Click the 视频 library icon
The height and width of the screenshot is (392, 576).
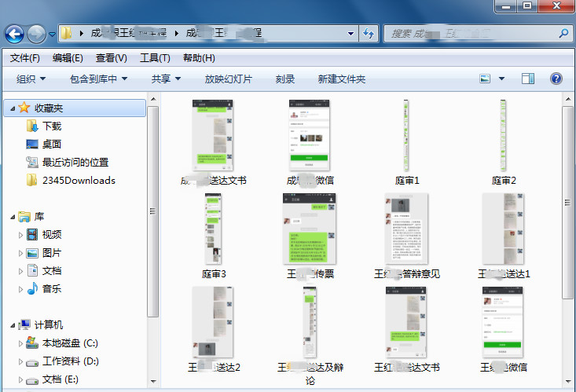point(32,234)
